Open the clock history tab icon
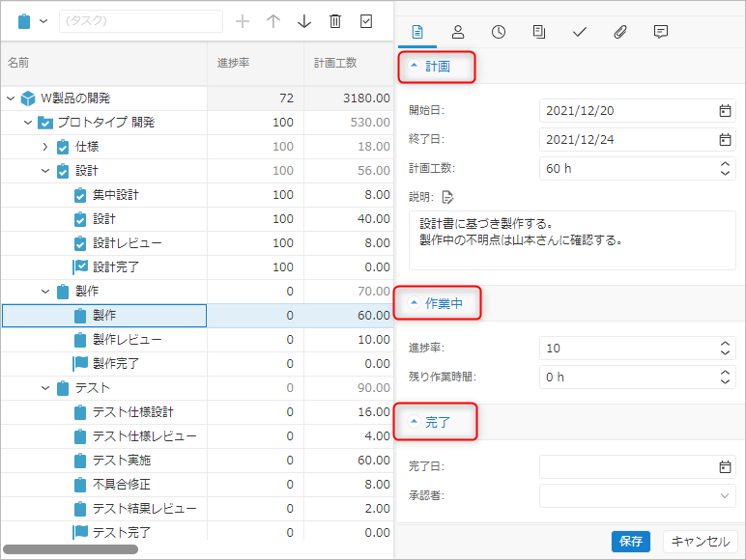Image resolution: width=746 pixels, height=560 pixels. [499, 32]
